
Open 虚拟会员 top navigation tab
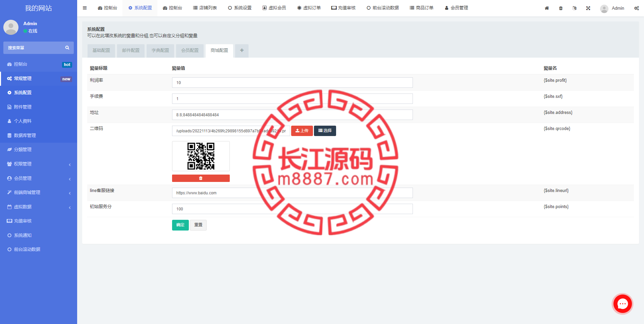[x=274, y=8]
